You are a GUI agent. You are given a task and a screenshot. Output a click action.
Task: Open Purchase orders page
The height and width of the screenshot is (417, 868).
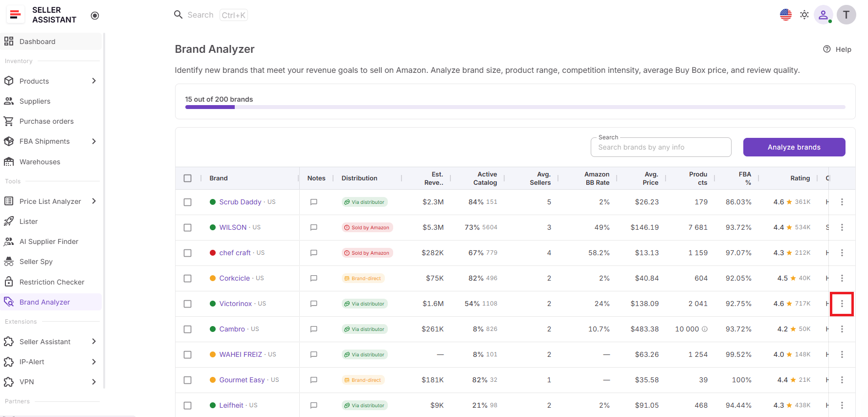51,121
